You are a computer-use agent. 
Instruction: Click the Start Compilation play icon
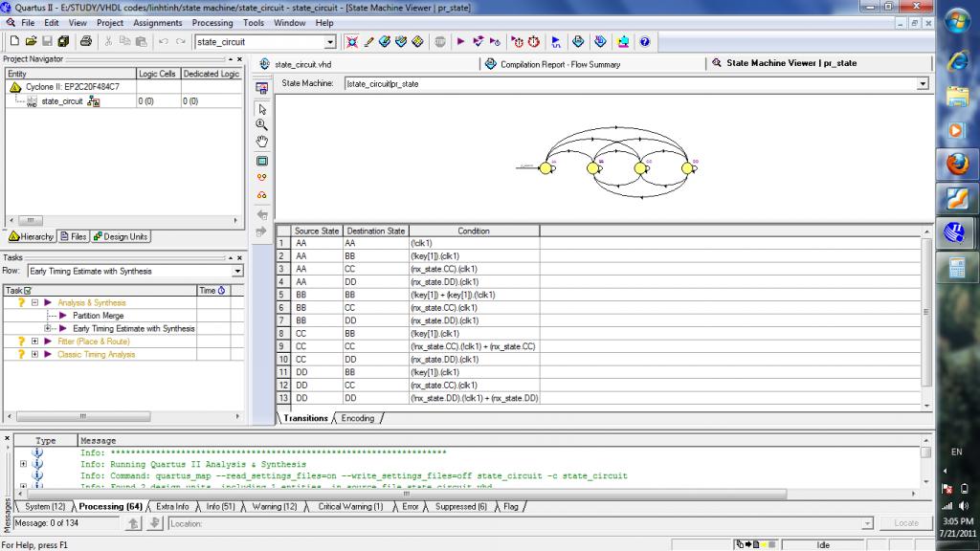pyautogui.click(x=460, y=42)
